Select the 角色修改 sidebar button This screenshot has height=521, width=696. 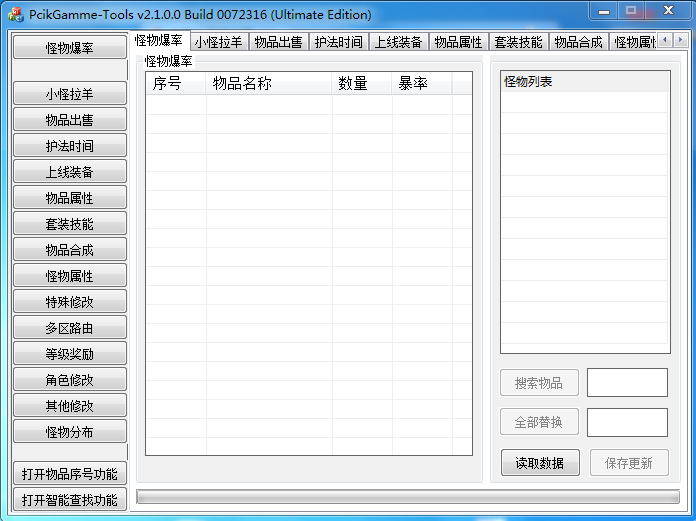[70, 380]
